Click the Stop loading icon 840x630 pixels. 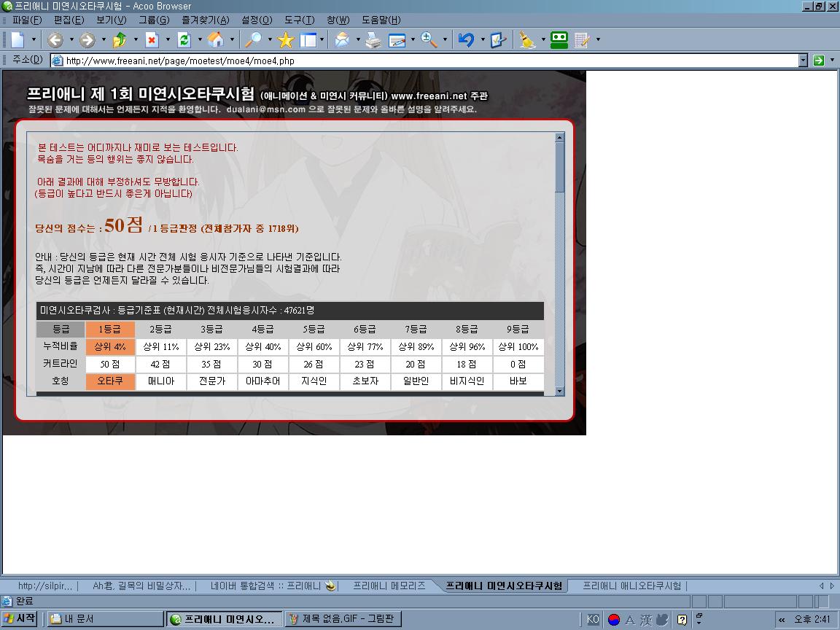pyautogui.click(x=152, y=40)
